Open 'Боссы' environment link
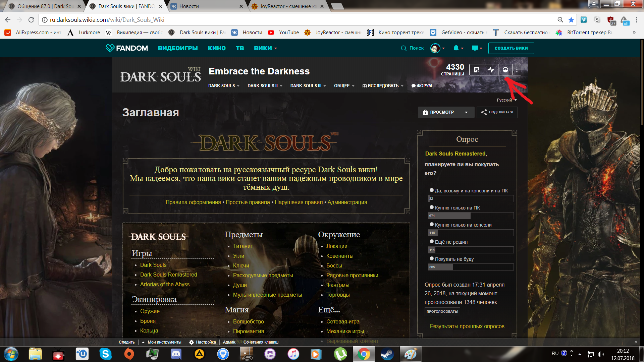 [x=334, y=265]
